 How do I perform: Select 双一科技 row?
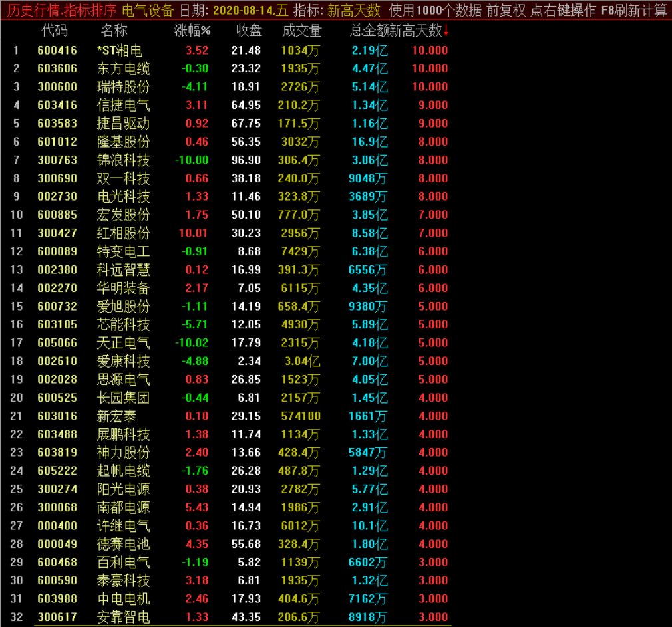click(x=124, y=179)
